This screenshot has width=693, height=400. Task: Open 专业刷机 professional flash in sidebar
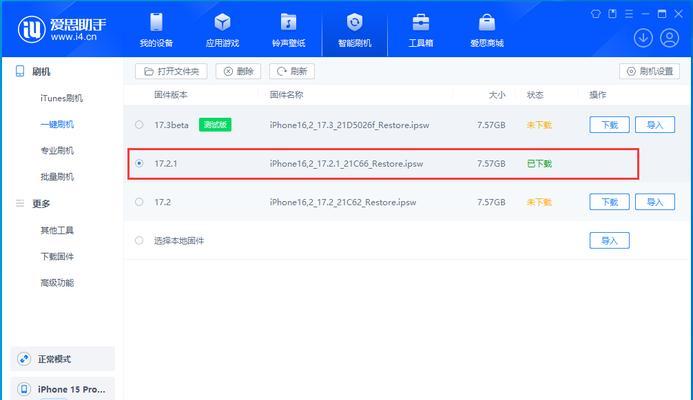57,151
